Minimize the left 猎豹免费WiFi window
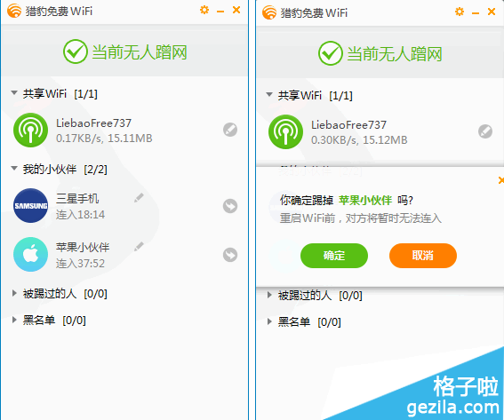 click(220, 12)
